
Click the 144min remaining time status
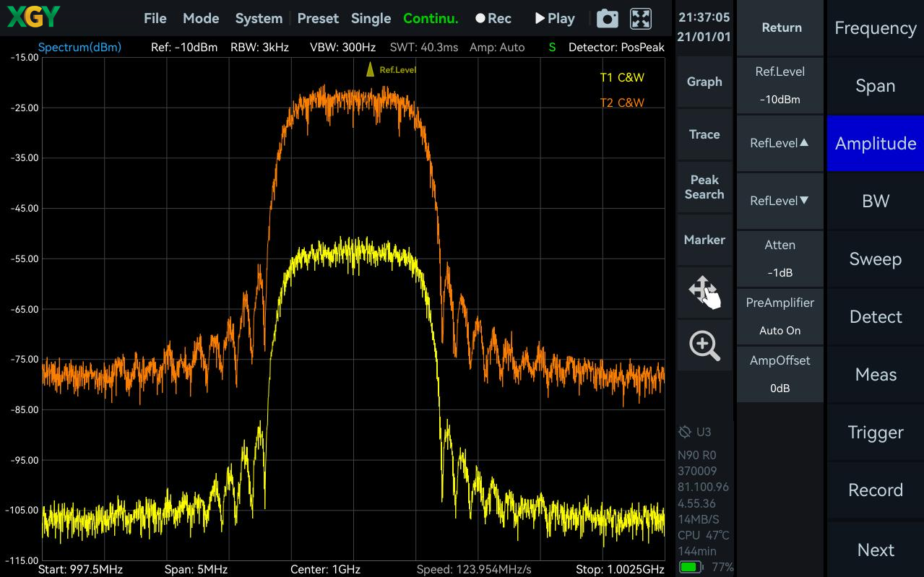(x=696, y=551)
